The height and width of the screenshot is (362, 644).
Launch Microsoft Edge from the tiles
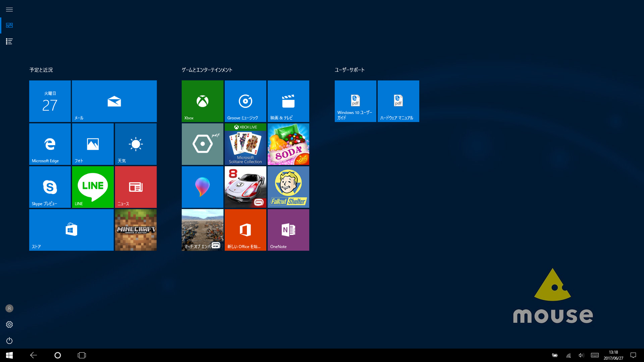(50, 144)
